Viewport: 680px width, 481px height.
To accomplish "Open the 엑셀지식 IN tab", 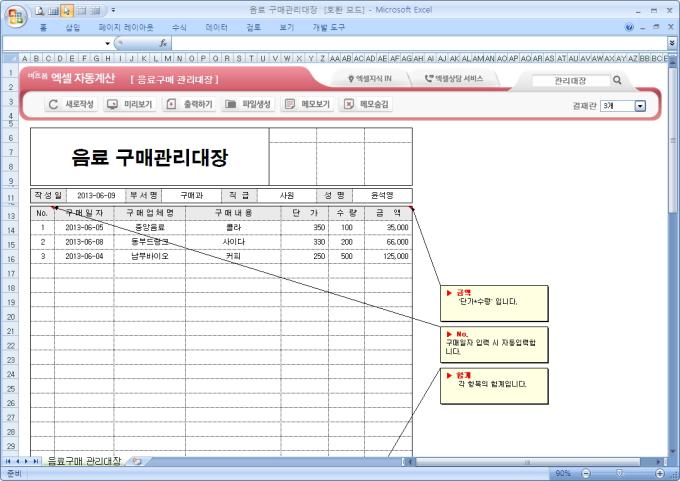I will (x=370, y=79).
